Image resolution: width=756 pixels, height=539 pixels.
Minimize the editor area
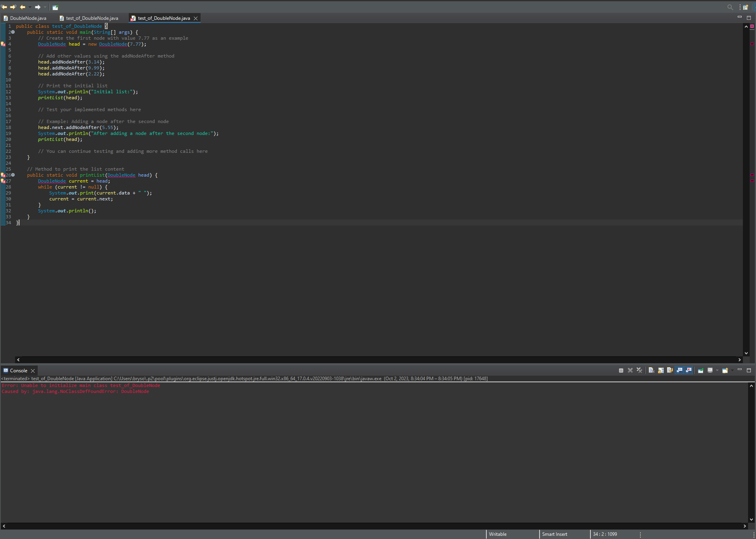tap(740, 17)
